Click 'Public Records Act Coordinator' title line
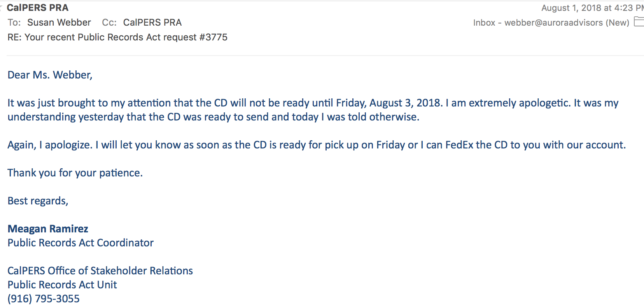Screen dimensions: 644x307 point(80,243)
